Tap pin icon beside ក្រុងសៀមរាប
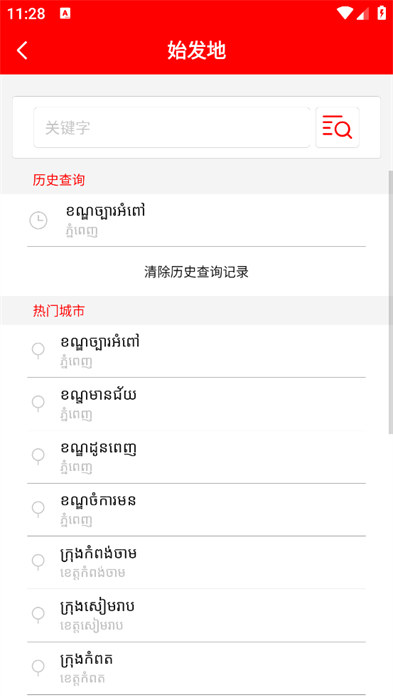The height and width of the screenshot is (700, 393). pos(38,614)
